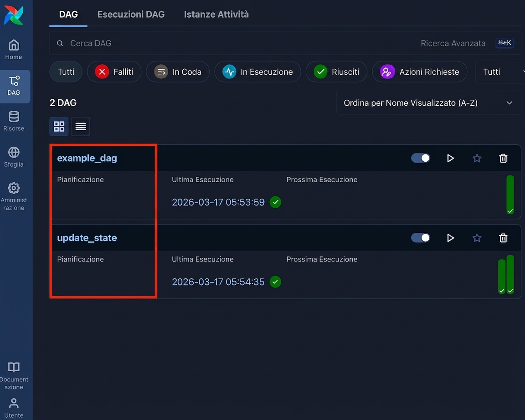
Task: Filter DAGs by In Coda
Action: pos(178,72)
